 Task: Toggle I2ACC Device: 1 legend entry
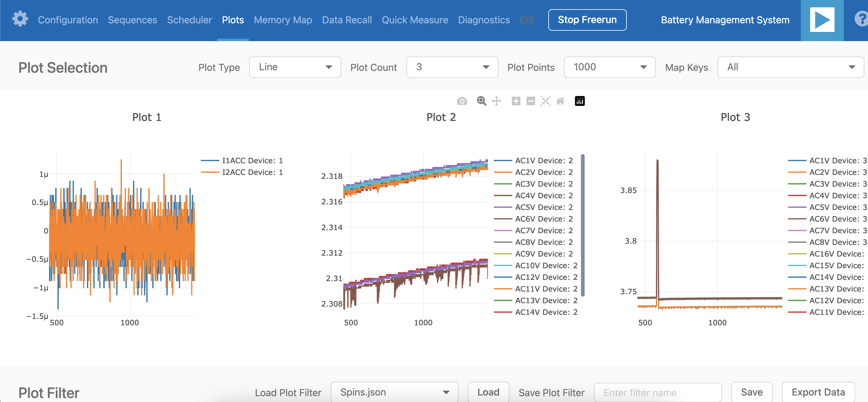[x=252, y=172]
